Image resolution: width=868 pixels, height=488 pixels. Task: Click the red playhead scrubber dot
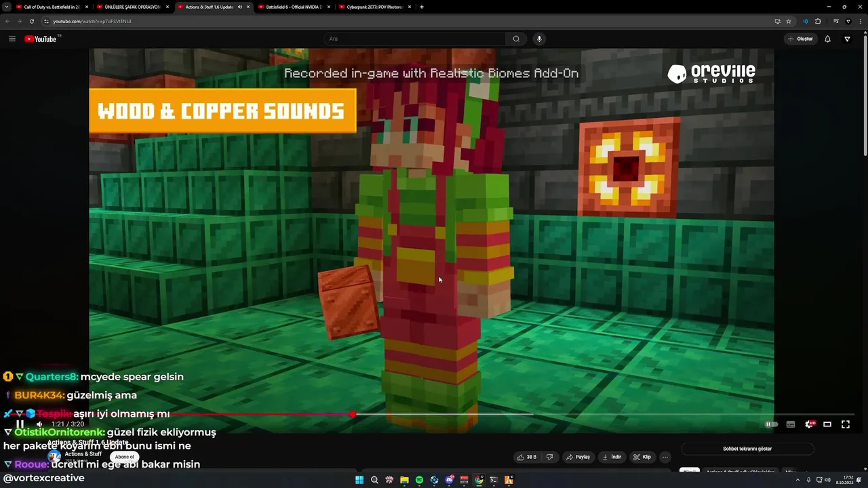[x=353, y=414]
